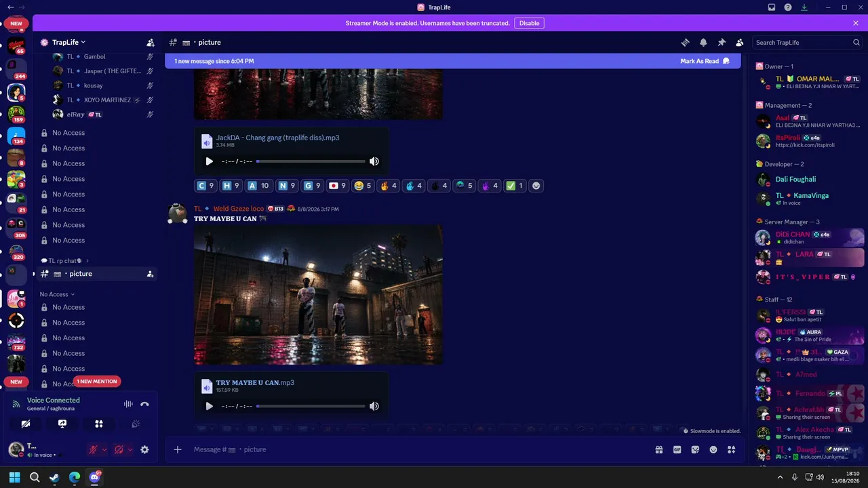Toggle the green checkmark reaction

tap(514, 186)
